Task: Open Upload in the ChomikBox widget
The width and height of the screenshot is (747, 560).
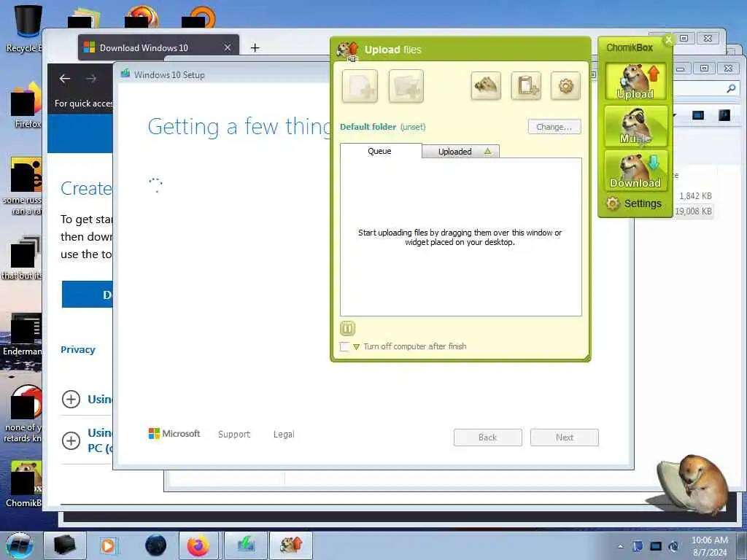Action: [635, 82]
